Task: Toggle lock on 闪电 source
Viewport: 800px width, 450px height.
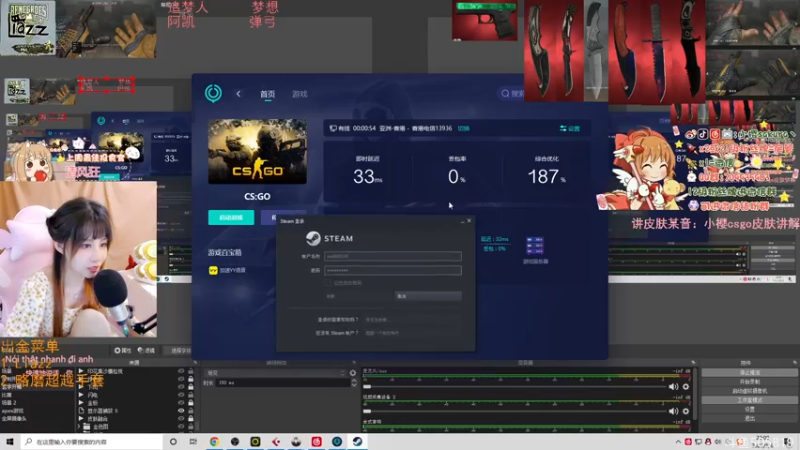Action: (x=191, y=395)
